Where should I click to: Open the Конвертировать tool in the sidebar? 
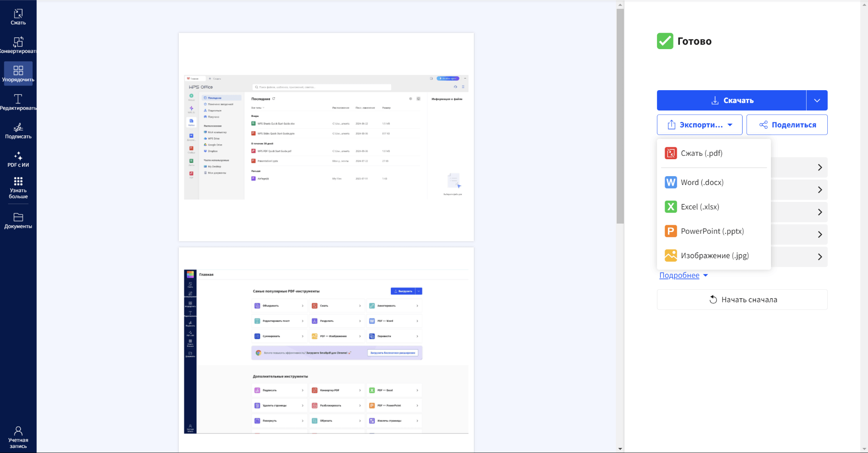pos(18,45)
